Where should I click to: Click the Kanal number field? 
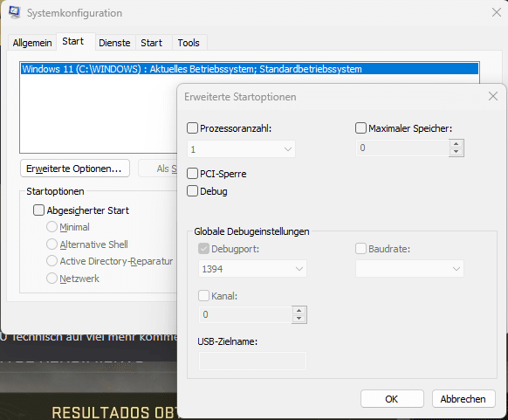click(245, 314)
